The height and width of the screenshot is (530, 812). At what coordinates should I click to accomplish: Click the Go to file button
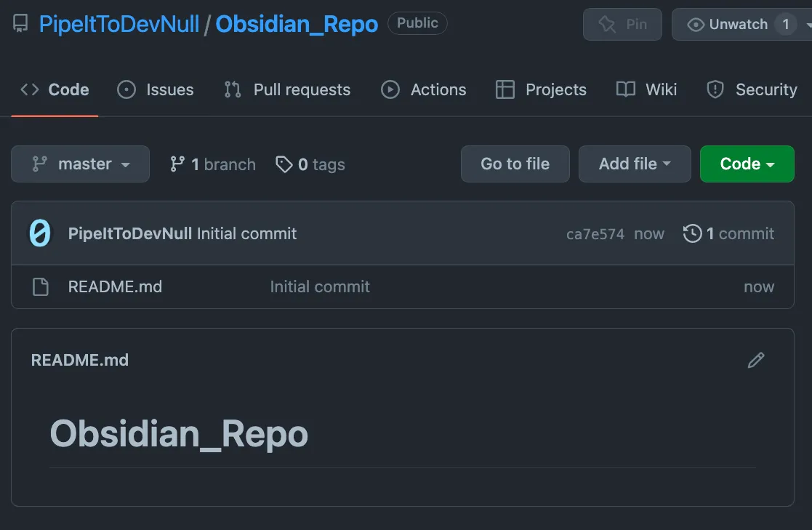[515, 164]
